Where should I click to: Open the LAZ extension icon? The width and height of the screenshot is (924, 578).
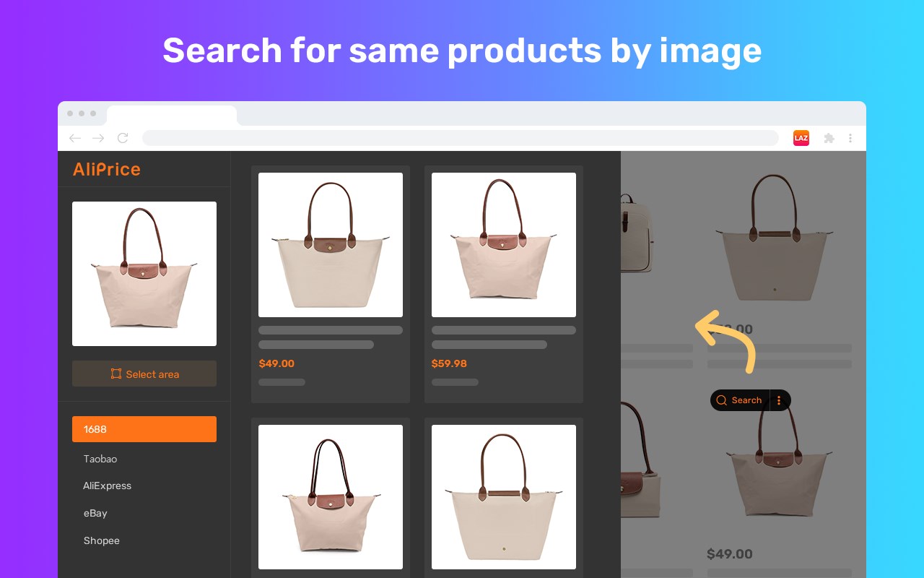tap(801, 138)
